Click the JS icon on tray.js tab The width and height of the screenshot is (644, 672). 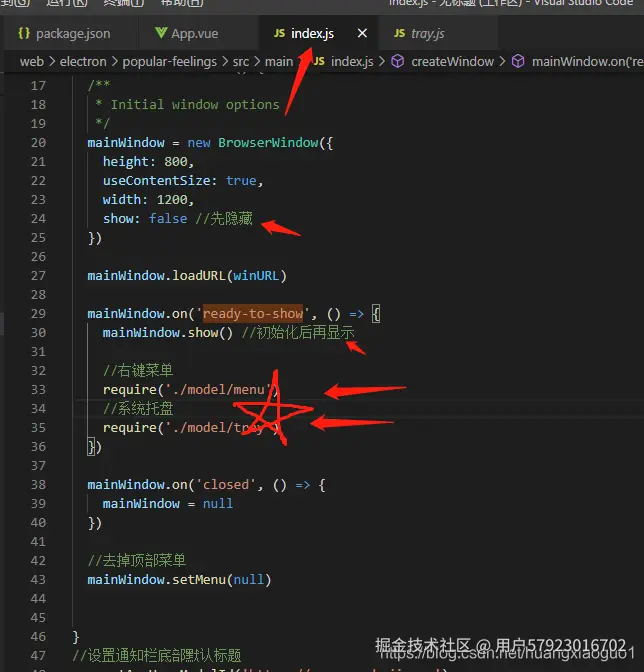point(399,33)
